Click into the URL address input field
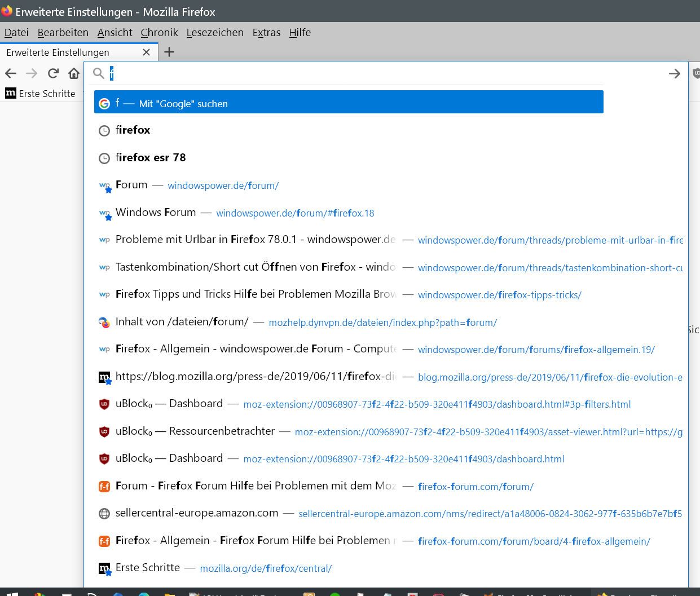Screen dimensions: 700x596 384,73
